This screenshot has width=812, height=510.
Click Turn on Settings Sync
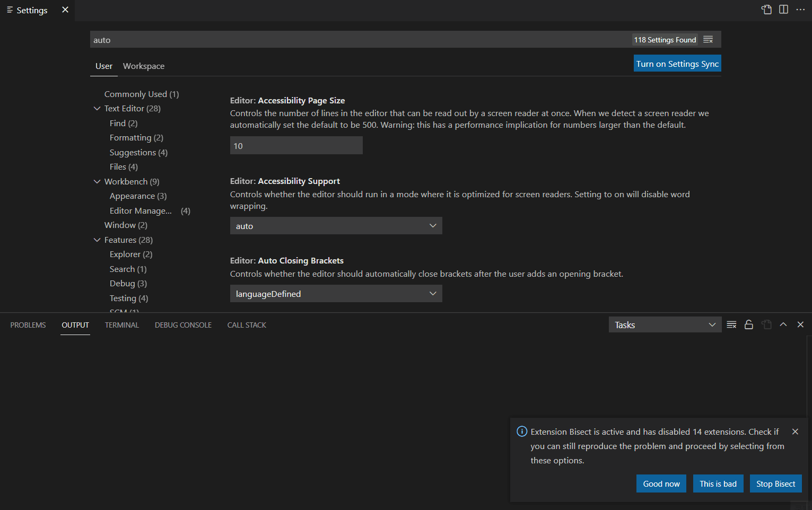point(677,63)
